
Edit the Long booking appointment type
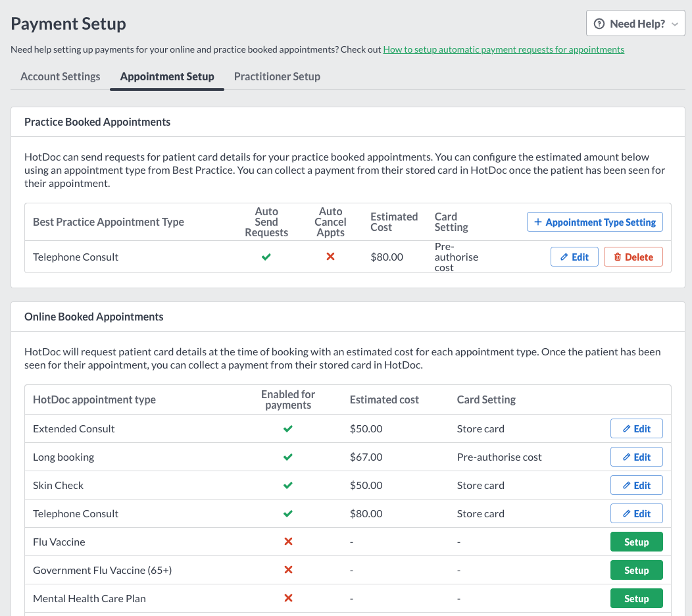(636, 457)
